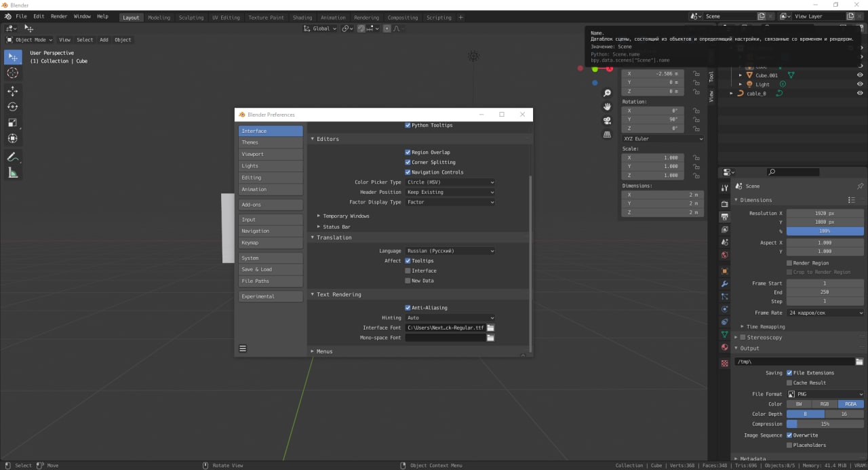Viewport: 868px width, 470px height.
Task: Select BW color mode button
Action: coord(799,404)
